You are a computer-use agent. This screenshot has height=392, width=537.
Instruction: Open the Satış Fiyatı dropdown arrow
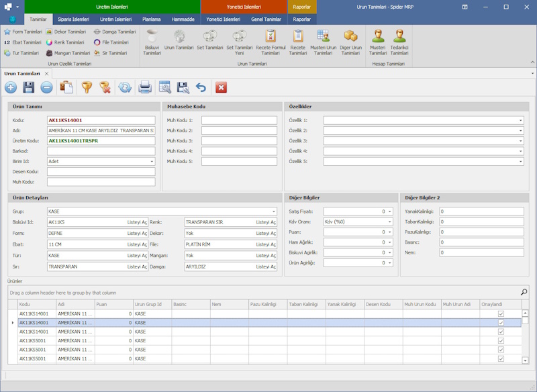[x=390, y=211]
